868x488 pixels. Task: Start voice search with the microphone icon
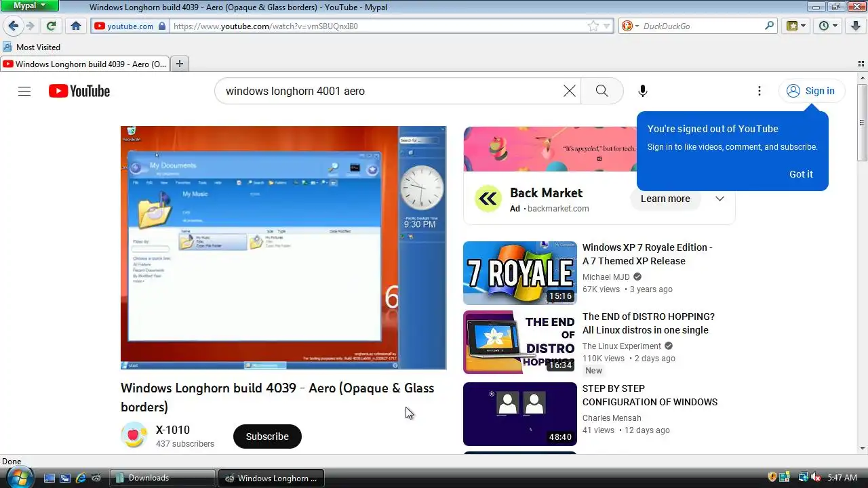tap(643, 91)
